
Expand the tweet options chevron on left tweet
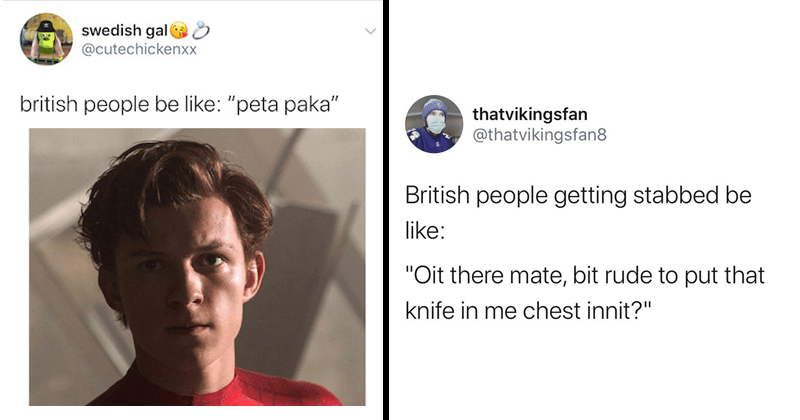pyautogui.click(x=371, y=31)
